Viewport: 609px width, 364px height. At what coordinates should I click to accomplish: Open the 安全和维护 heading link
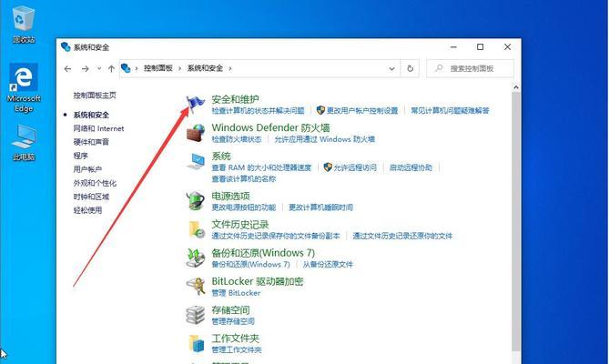(236, 99)
